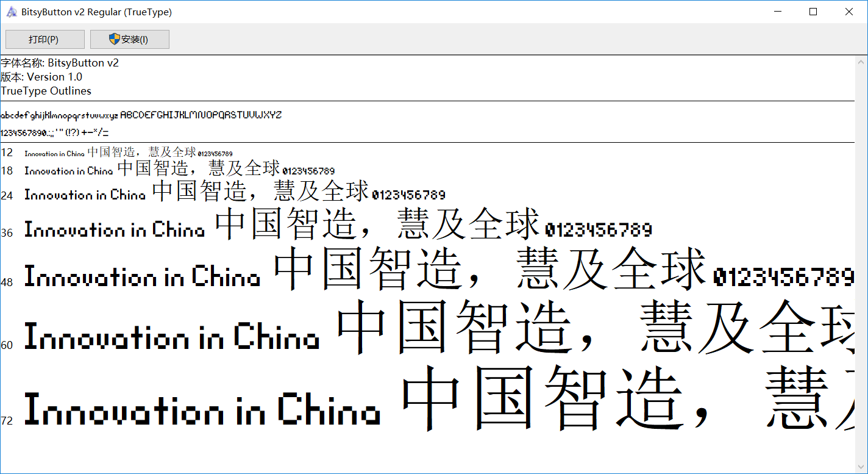Click the size 36 sample row label
Image resolution: width=868 pixels, height=474 pixels.
(x=7, y=232)
